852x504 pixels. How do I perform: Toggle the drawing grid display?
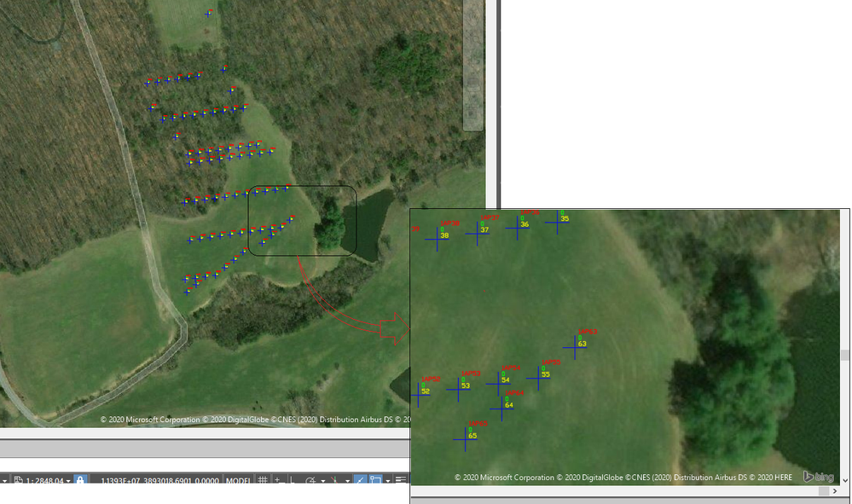(x=263, y=481)
